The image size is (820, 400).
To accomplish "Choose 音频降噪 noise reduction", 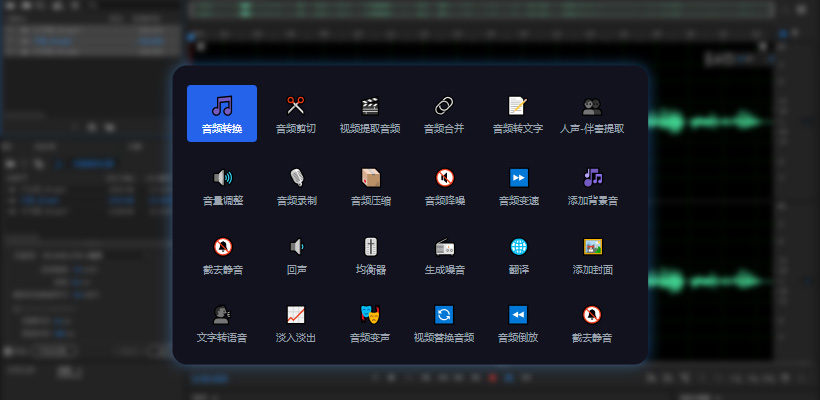I will point(444,186).
